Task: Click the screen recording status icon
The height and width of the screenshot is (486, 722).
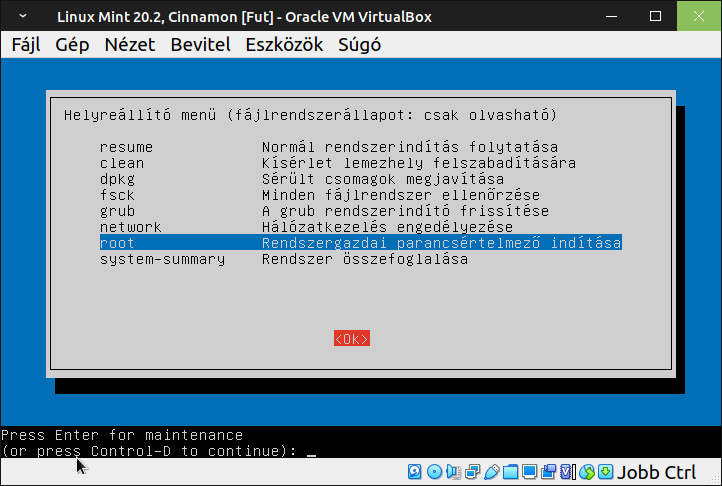Action: coord(549,472)
